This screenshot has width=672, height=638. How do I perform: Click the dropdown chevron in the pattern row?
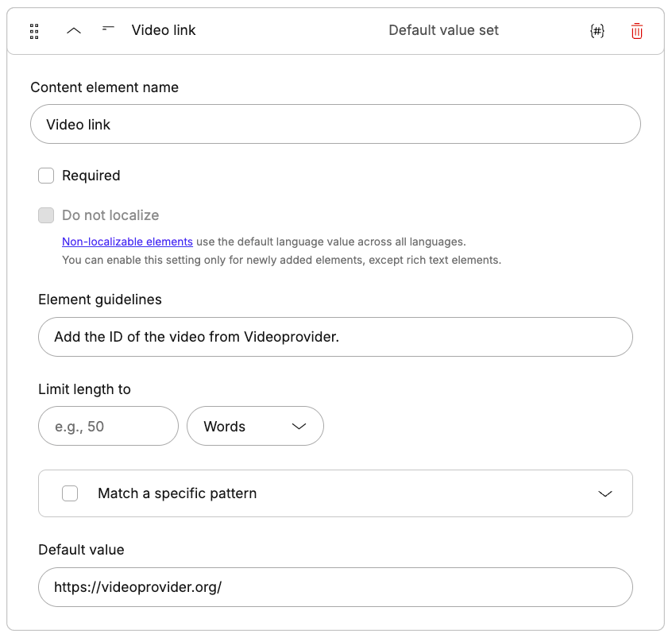pyautogui.click(x=605, y=493)
